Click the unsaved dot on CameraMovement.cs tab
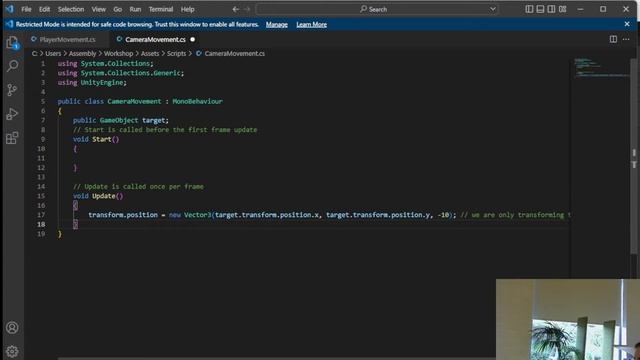This screenshot has width=640, height=360. pos(193,40)
